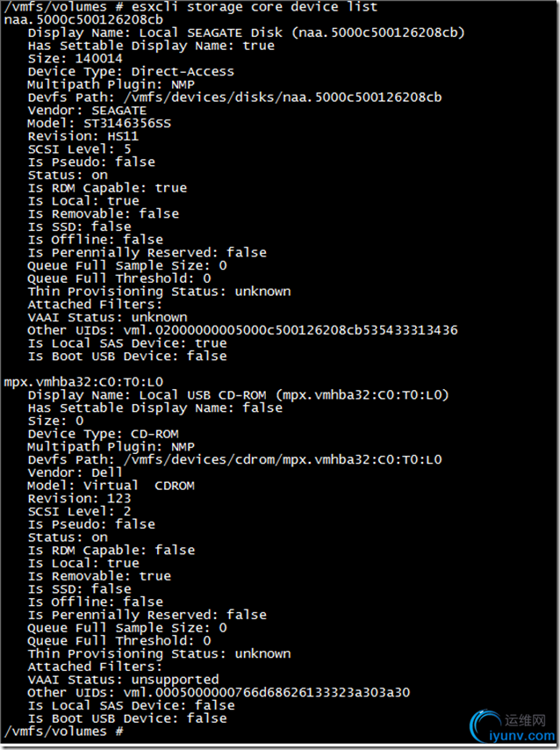Click the Devfs Path for the cdrom device
Screen dimensions: 560x750
pos(234,459)
